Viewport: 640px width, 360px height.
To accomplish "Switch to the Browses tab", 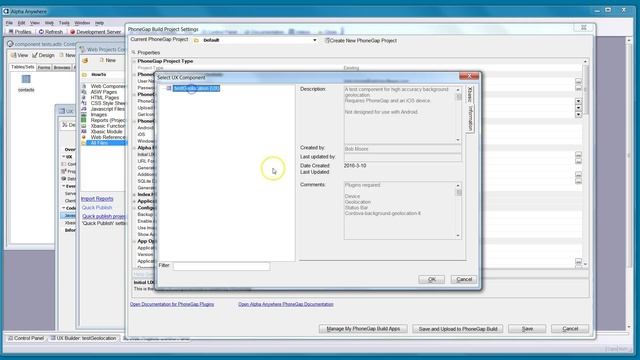I will (62, 67).
